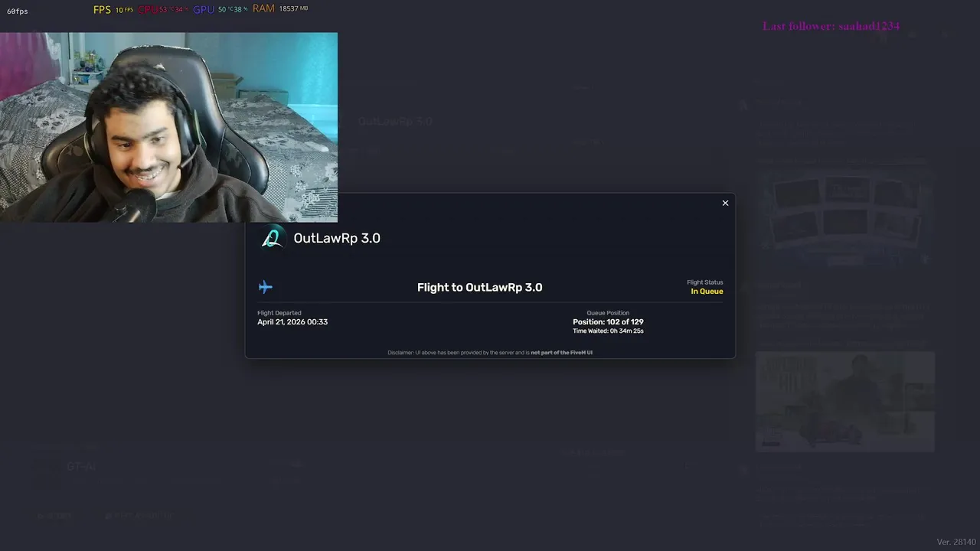Click the RAM 18537 MB reading
980x551 pixels.
280,8
